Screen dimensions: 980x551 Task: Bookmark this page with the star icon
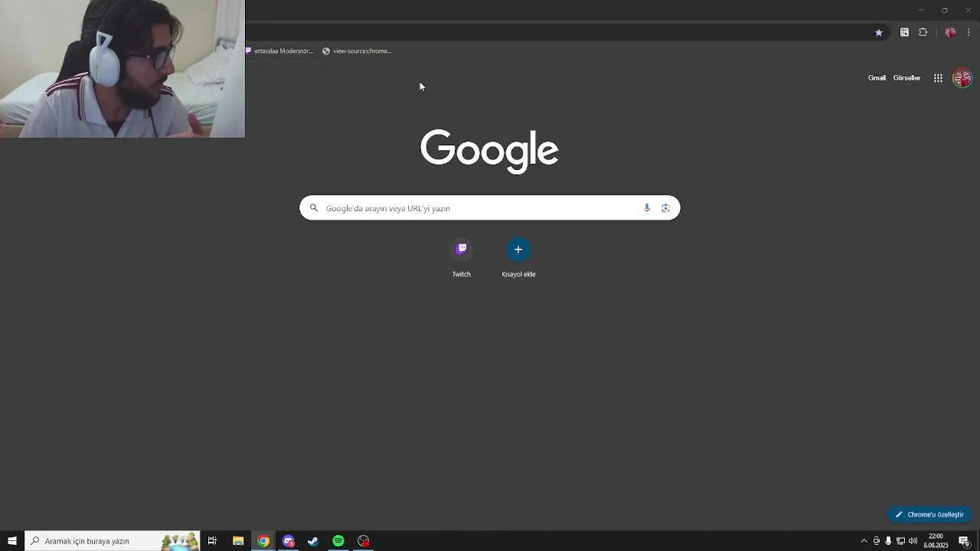point(879,32)
